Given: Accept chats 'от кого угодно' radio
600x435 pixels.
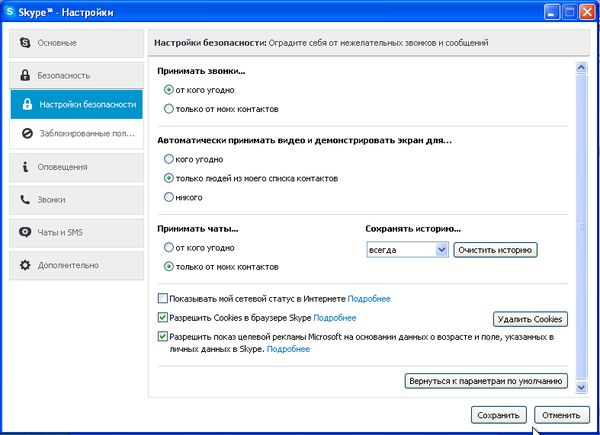Looking at the screenshot, I should click(x=168, y=248).
